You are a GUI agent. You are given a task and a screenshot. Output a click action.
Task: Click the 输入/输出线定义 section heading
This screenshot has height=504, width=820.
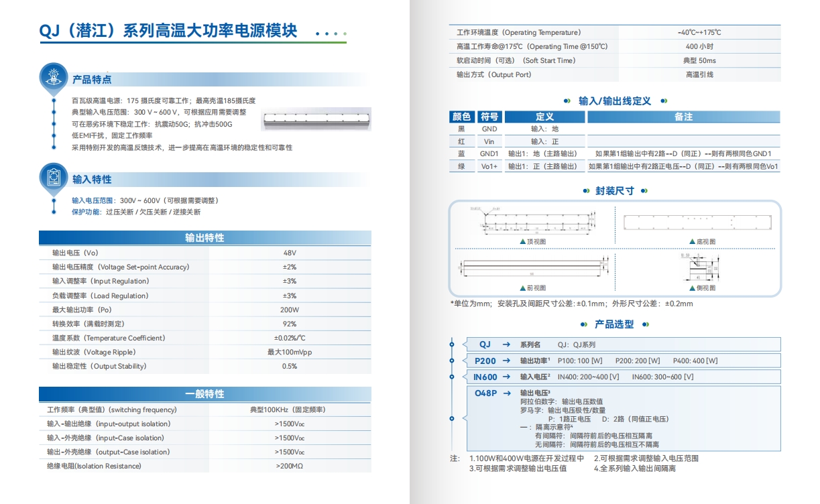[x=614, y=101]
